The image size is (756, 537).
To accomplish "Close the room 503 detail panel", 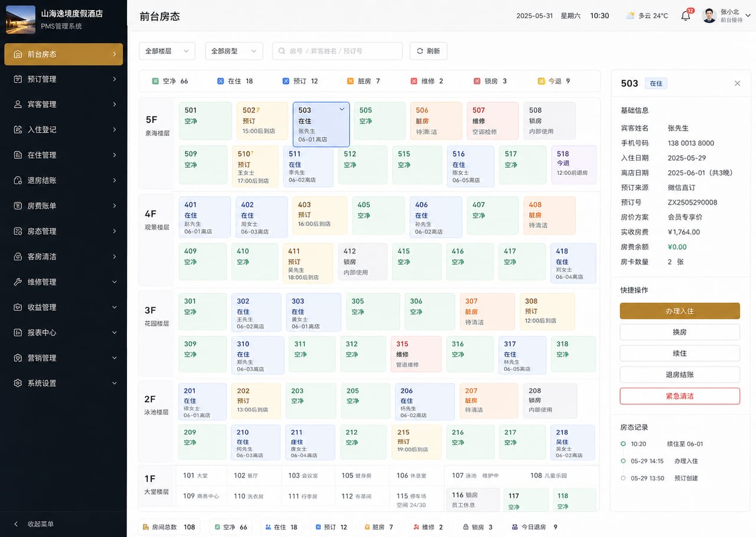I will 737,83.
